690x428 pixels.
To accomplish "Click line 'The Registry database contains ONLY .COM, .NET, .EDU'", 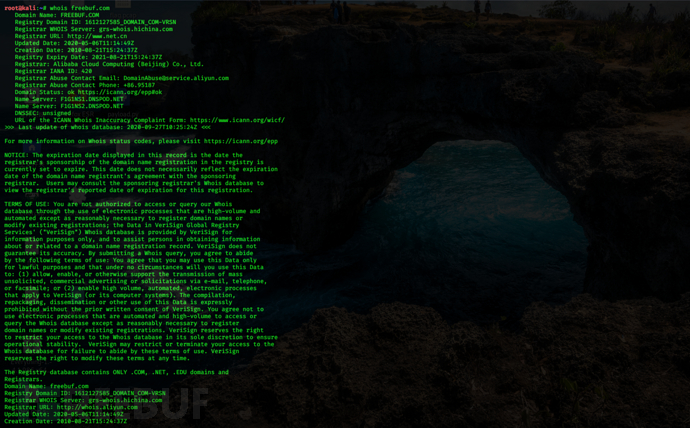I will pyautogui.click(x=116, y=372).
